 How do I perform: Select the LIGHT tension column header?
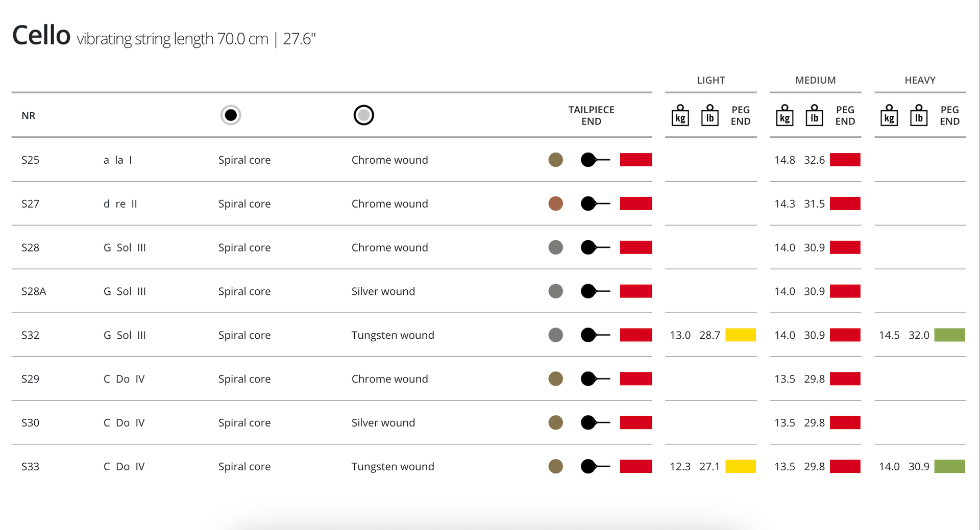coord(710,80)
